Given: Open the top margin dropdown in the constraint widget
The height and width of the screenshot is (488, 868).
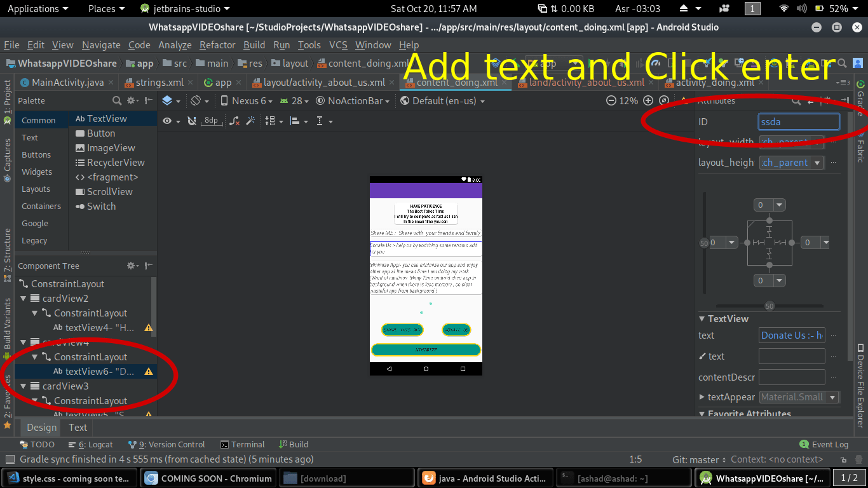Looking at the screenshot, I should [780, 205].
